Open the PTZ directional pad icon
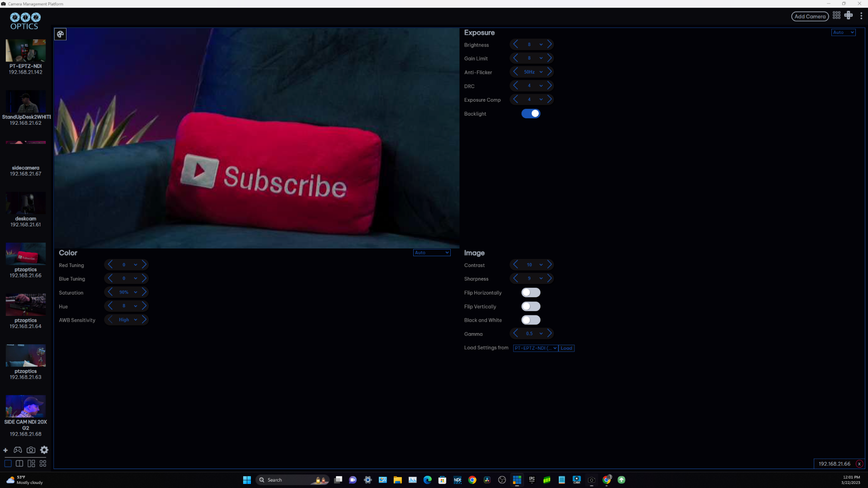This screenshot has width=868, height=488. tap(849, 15)
